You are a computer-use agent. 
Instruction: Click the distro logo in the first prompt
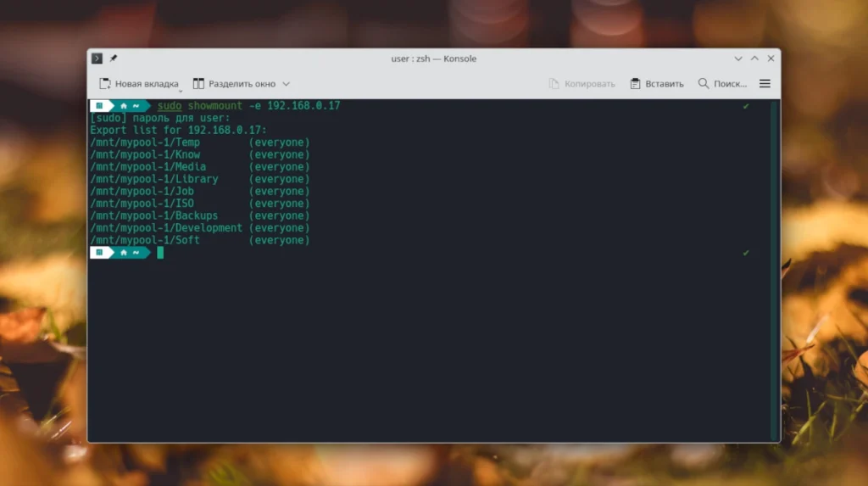pos(99,106)
